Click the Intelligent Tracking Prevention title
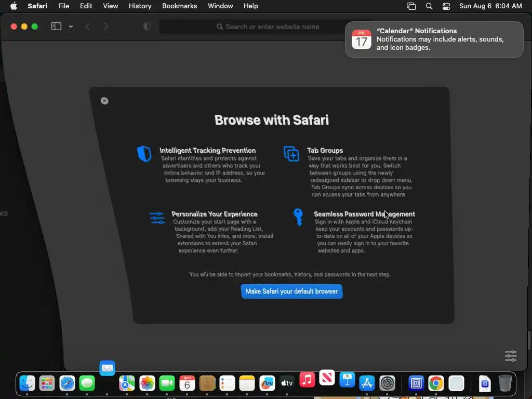The width and height of the screenshot is (532, 399). click(x=208, y=150)
